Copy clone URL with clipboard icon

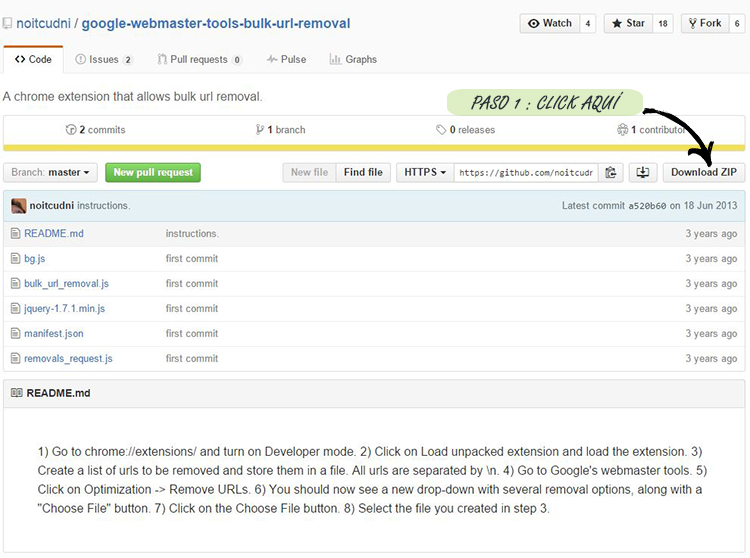coord(610,172)
